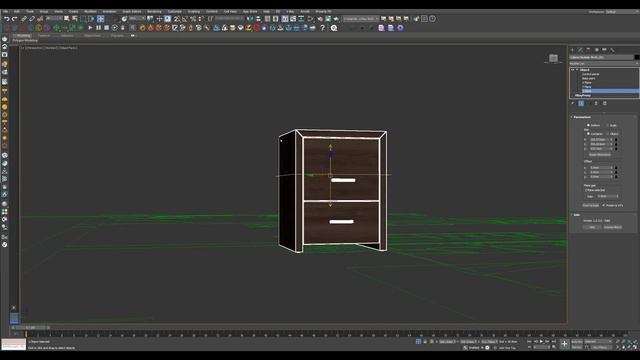Toggle the Preserve UVs checkbox
The height and width of the screenshot is (360, 640).
604,205
